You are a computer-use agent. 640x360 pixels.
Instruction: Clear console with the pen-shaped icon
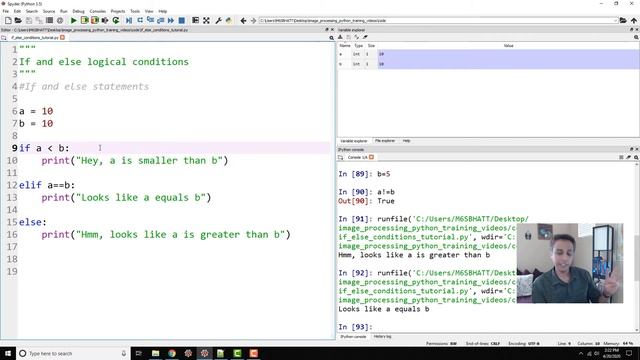[629, 158]
